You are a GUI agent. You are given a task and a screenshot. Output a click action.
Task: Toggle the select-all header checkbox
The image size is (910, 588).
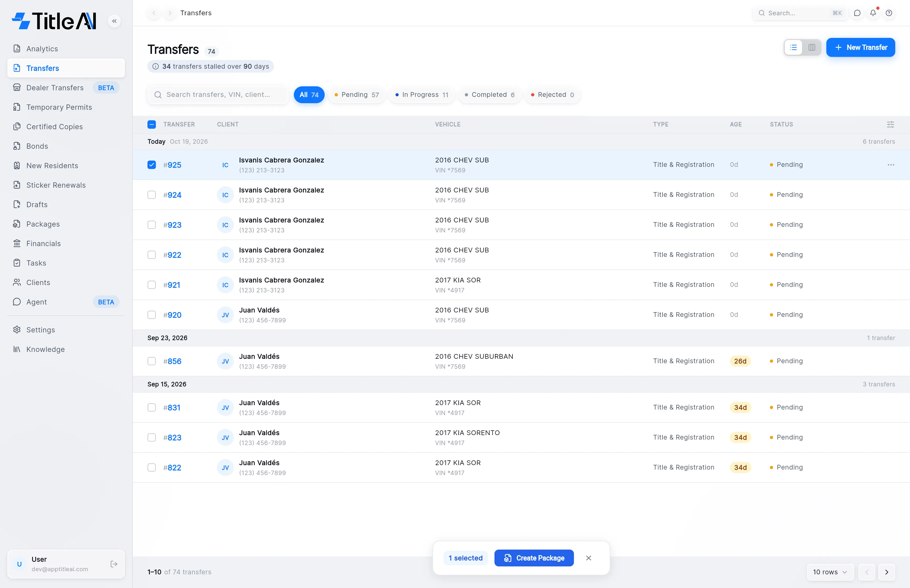click(x=152, y=124)
